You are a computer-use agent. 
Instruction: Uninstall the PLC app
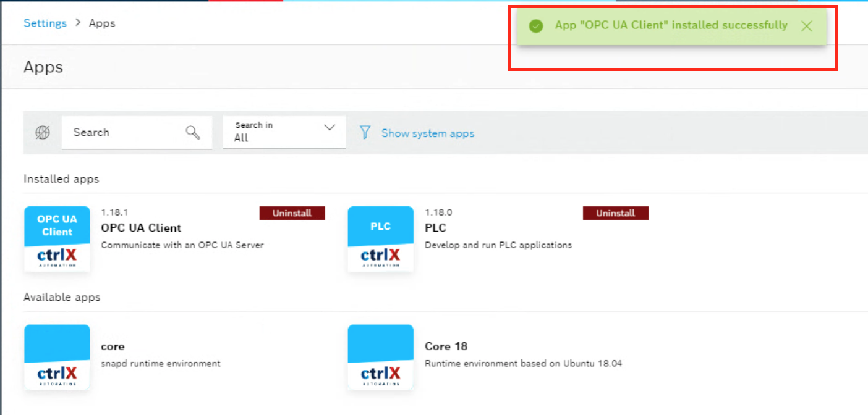[615, 213]
